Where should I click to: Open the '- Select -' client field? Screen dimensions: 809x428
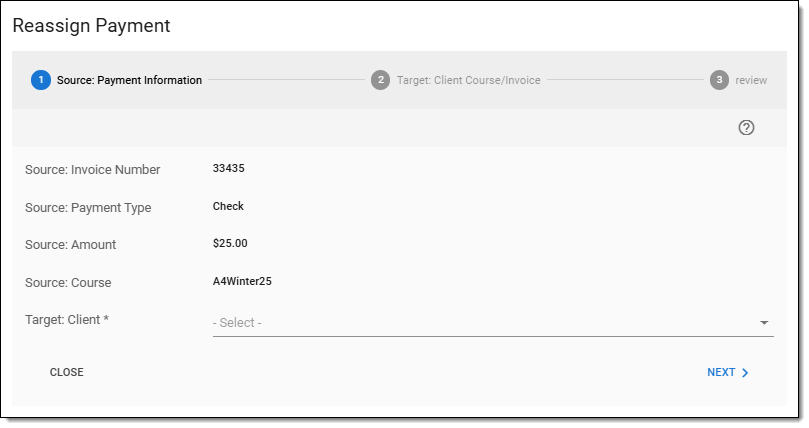point(480,323)
